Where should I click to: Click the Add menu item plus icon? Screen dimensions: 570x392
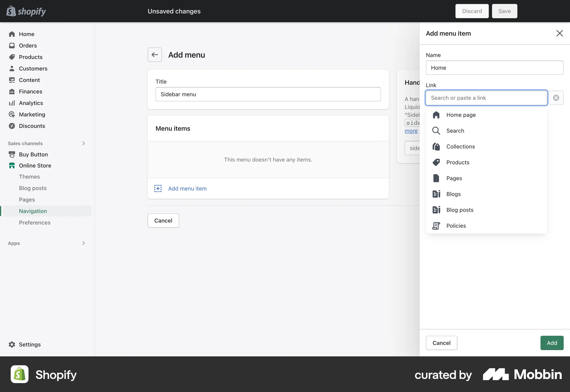[x=158, y=188]
